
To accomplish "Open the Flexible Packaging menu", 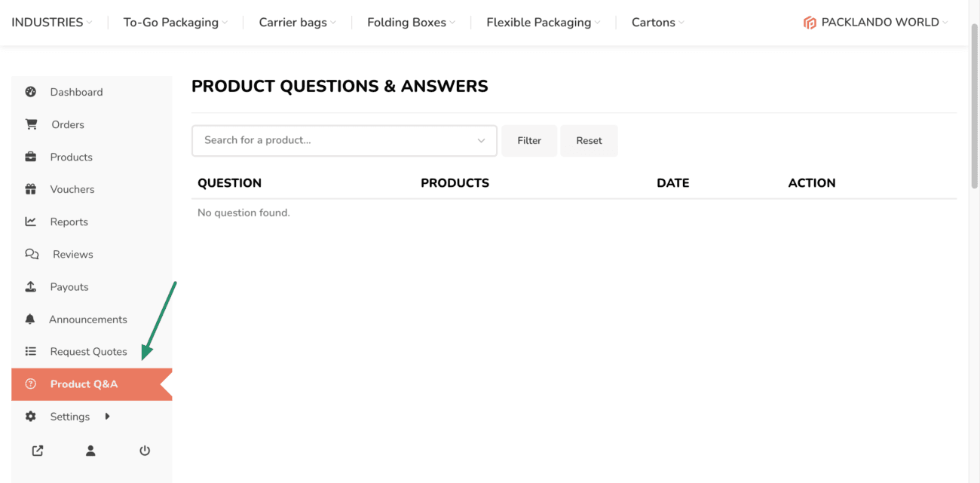I will click(543, 23).
